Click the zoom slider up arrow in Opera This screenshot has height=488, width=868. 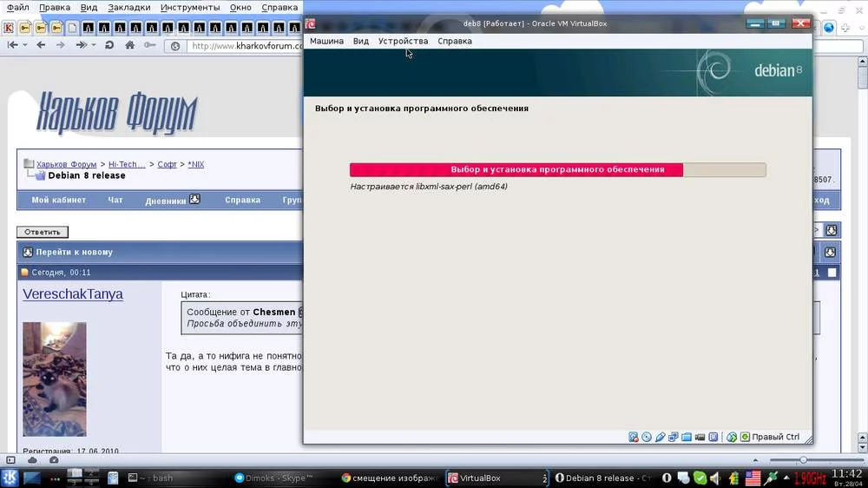(756, 459)
